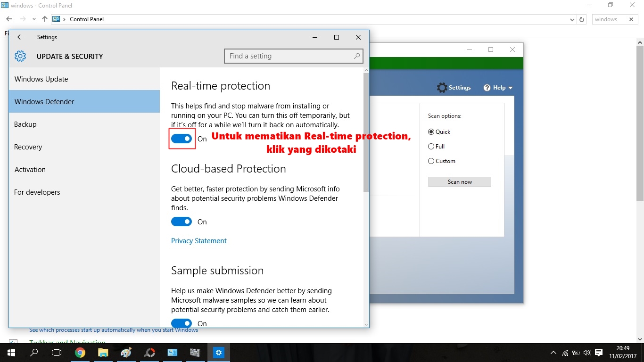Click the Settings pane vertical scrollbar thumb
The height and width of the screenshot is (362, 644).
366,132
